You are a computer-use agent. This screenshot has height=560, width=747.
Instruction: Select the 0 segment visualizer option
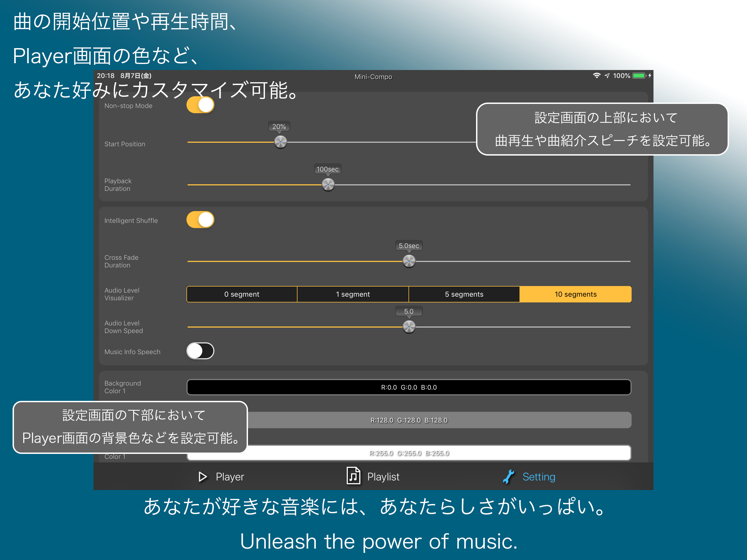242,294
